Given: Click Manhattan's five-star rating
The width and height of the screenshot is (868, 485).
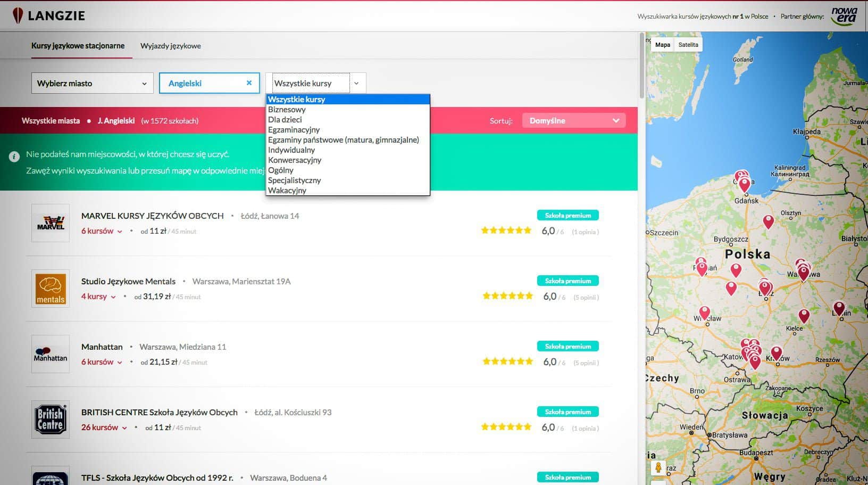Looking at the screenshot, I should (x=508, y=361).
